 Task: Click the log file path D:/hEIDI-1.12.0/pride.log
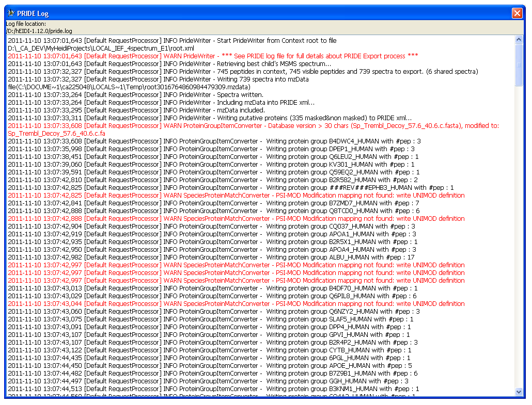pos(39,31)
